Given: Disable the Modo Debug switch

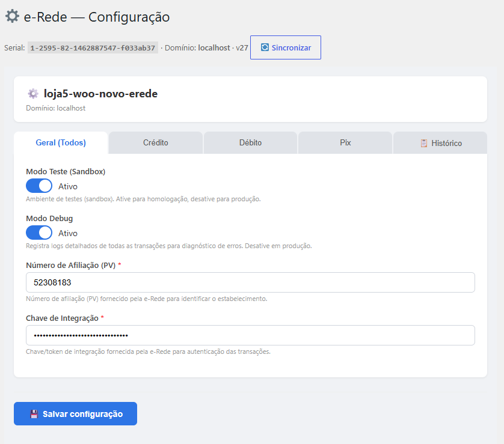Looking at the screenshot, I should (39, 233).
